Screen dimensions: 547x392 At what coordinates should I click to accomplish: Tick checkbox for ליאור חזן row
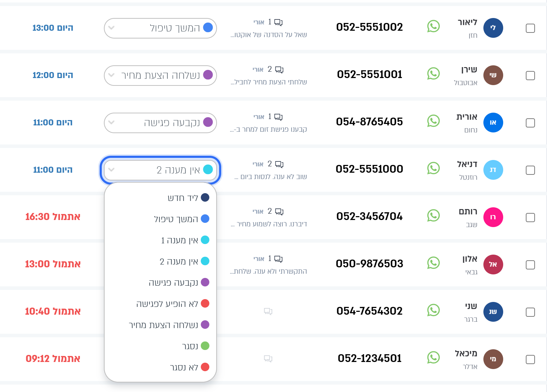[530, 28]
